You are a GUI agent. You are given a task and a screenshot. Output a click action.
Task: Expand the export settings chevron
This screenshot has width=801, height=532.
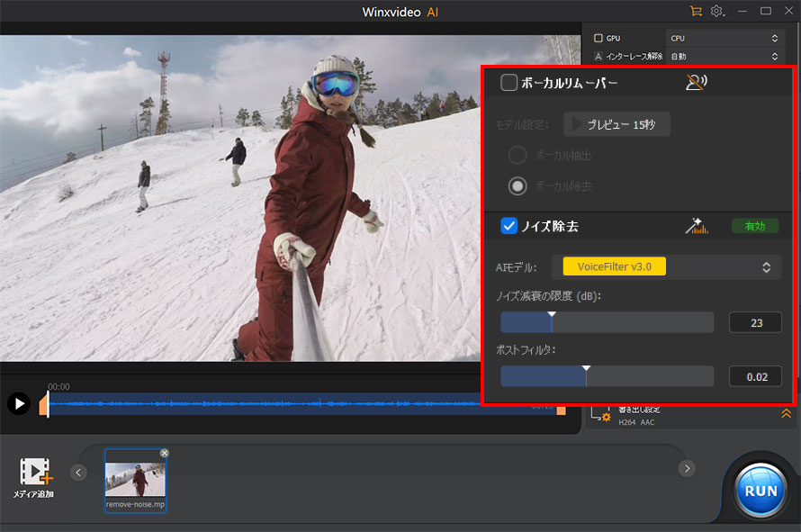pyautogui.click(x=786, y=413)
